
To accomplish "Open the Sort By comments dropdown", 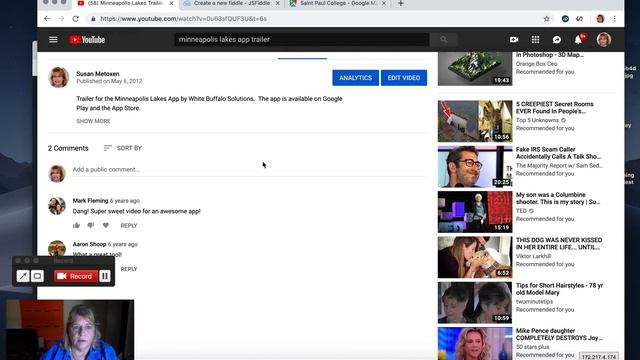I will pos(122,148).
